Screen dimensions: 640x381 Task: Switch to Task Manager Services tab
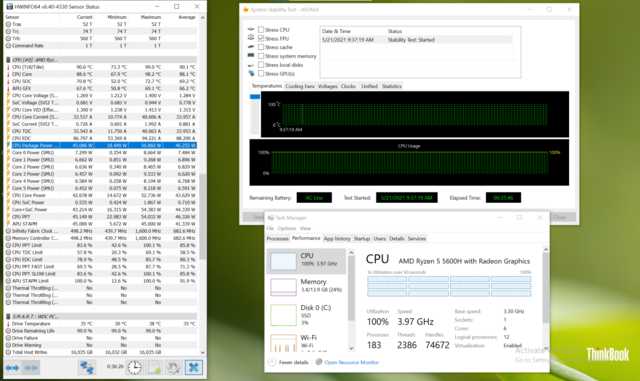(417, 238)
